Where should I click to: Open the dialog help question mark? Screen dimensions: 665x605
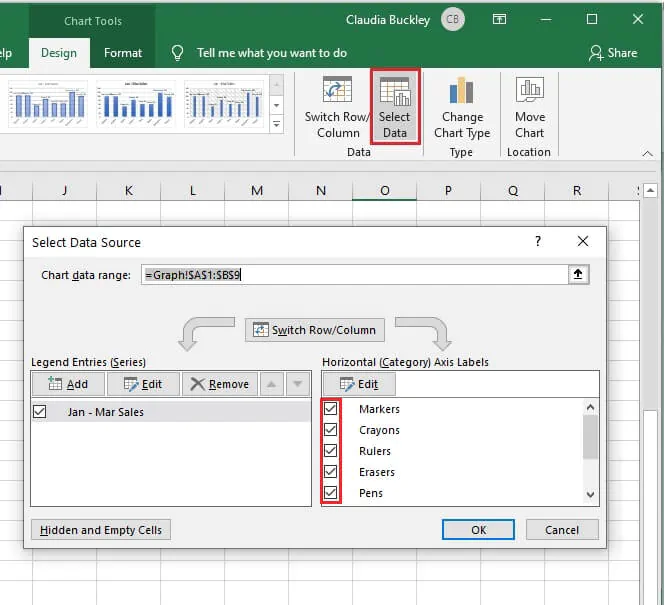538,241
